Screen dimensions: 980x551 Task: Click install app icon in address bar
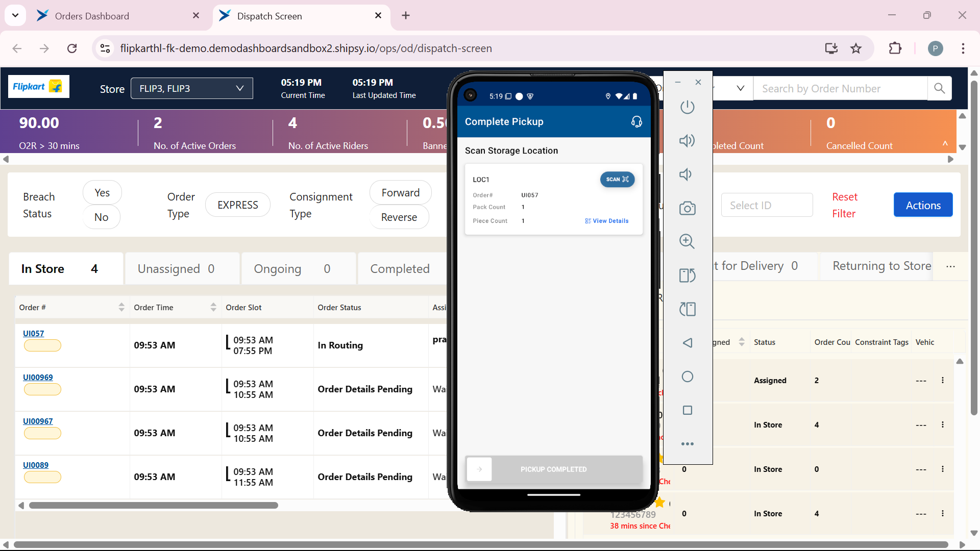pyautogui.click(x=831, y=48)
